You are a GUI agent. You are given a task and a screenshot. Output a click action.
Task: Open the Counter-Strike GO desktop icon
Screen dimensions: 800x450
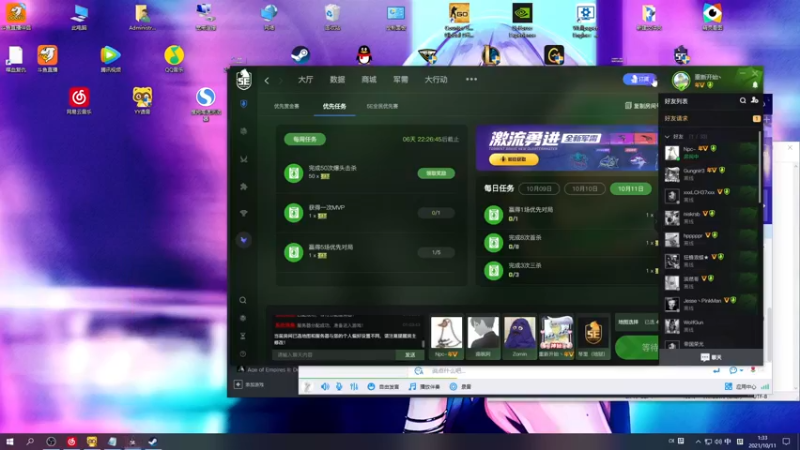(x=459, y=19)
